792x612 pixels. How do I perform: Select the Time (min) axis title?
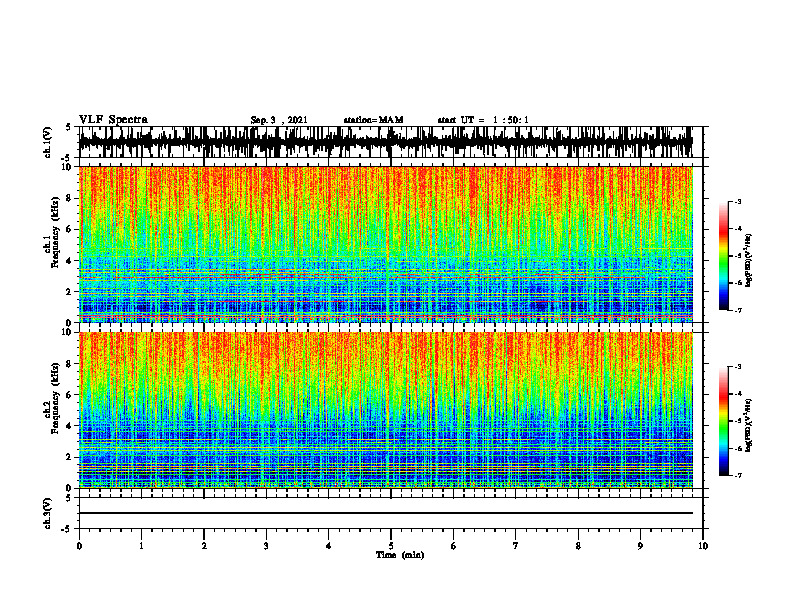tap(400, 555)
